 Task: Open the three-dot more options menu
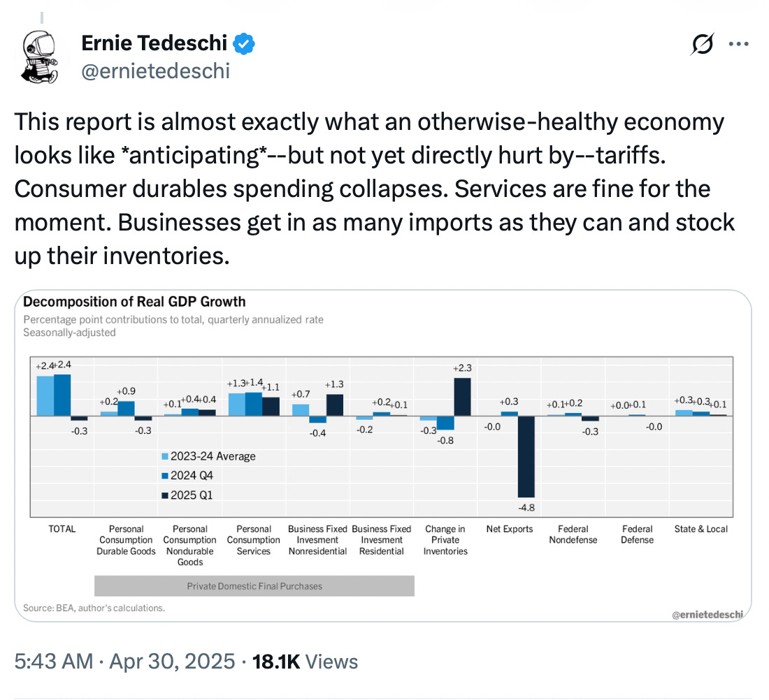738,44
